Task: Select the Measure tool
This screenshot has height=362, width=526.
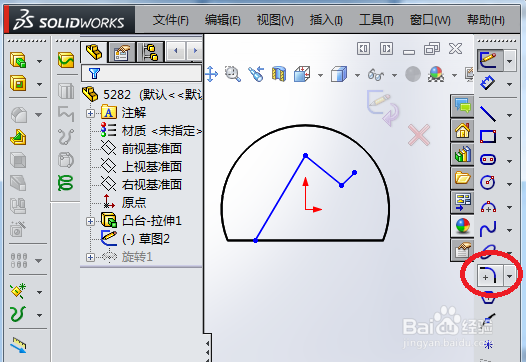Action: click(18, 345)
